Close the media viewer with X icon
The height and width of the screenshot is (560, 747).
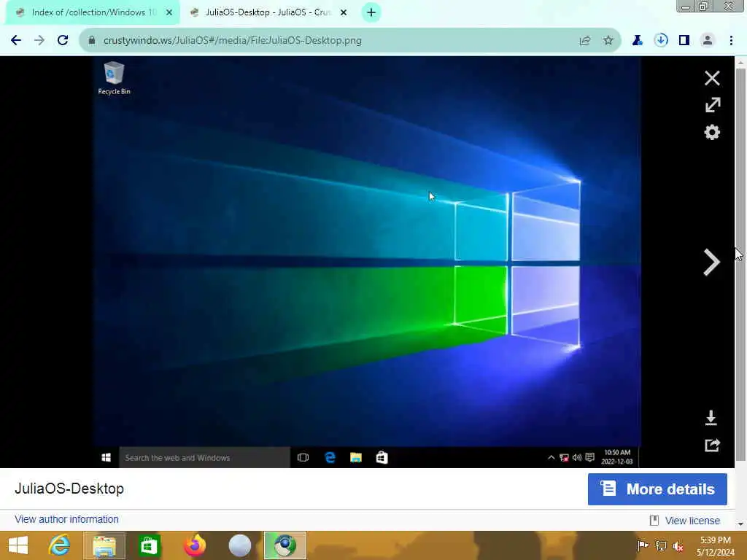click(712, 78)
